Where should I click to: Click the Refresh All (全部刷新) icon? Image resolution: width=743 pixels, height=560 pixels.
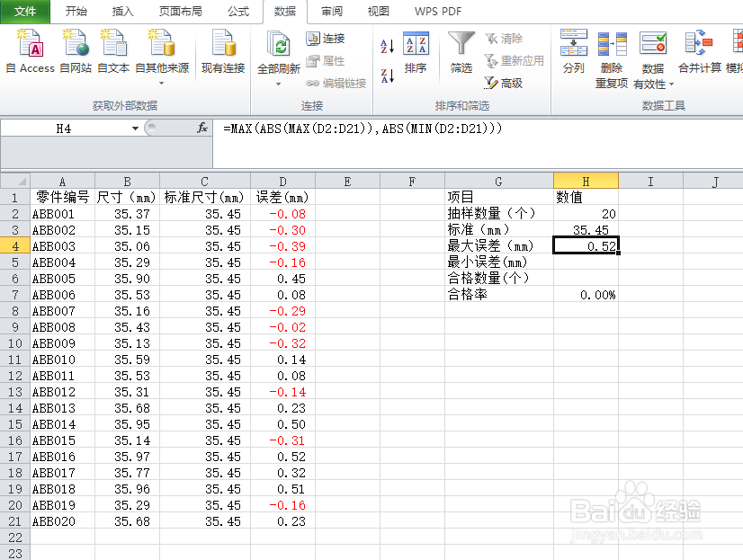tap(279, 50)
